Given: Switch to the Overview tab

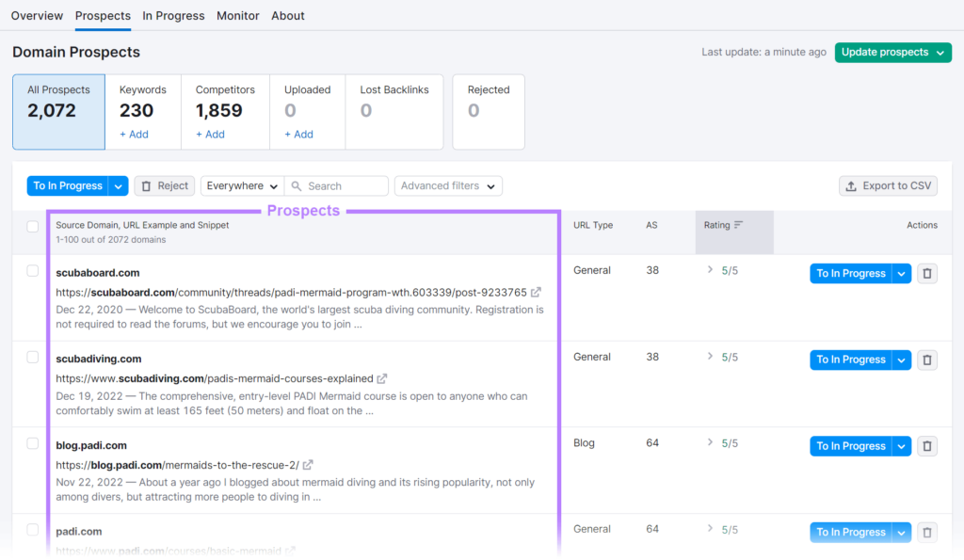Looking at the screenshot, I should coord(37,15).
